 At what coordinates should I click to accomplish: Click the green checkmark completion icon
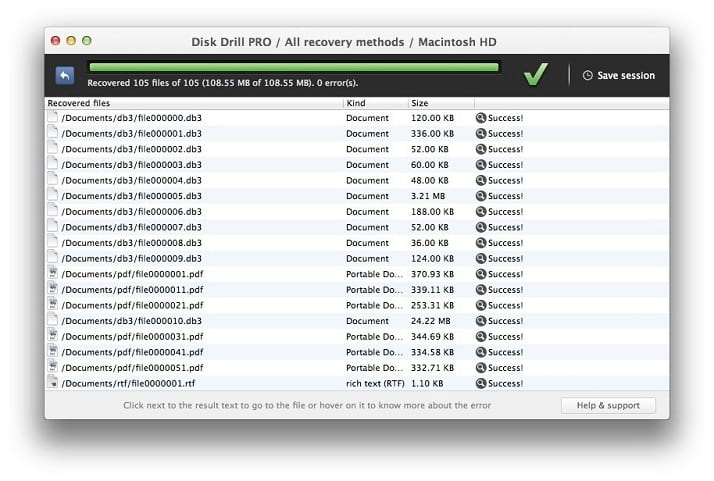click(x=536, y=74)
